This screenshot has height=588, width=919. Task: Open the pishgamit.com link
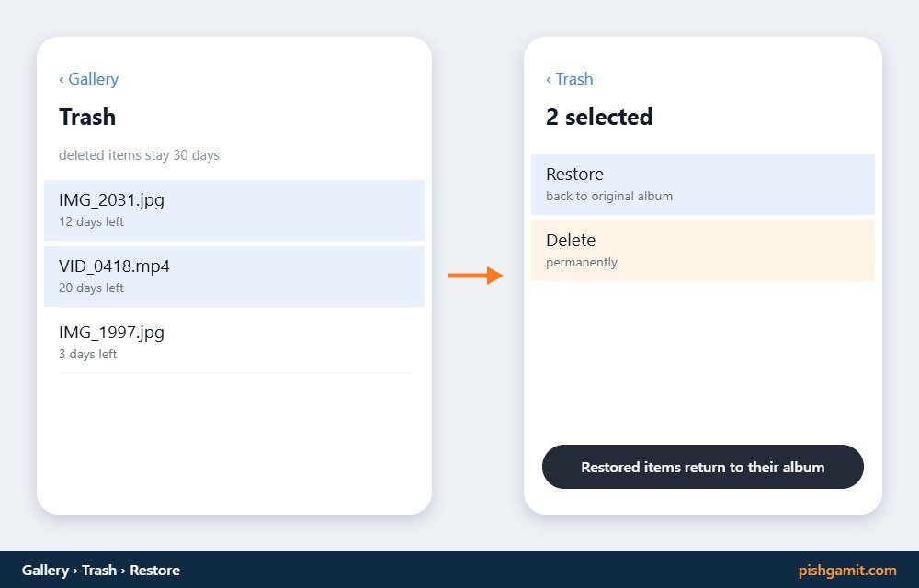click(847, 570)
